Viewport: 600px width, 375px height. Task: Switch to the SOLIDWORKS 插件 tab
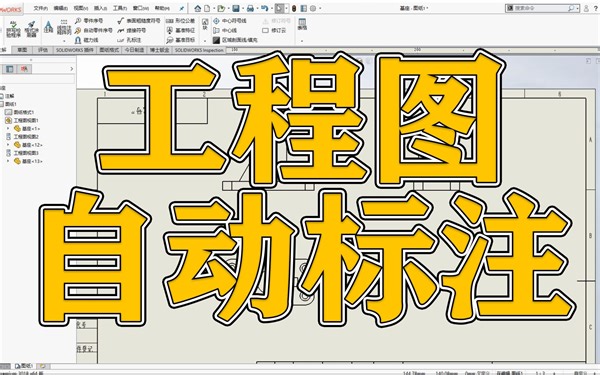coord(75,50)
